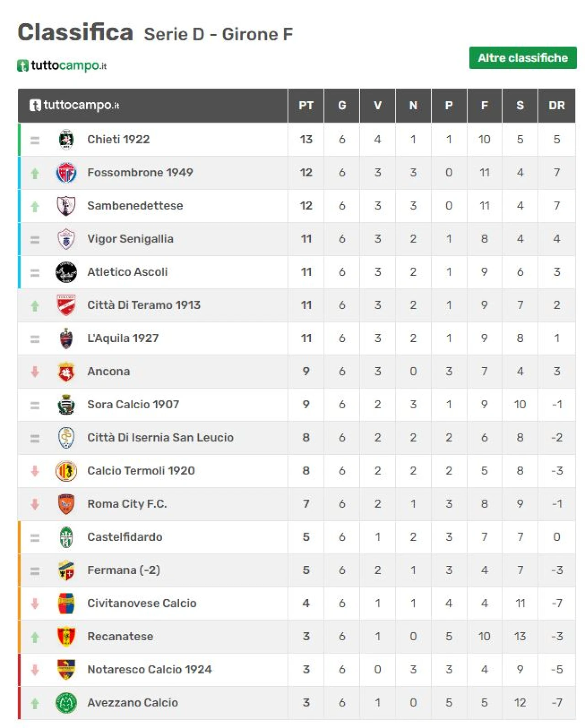Select the DR column header

[557, 106]
